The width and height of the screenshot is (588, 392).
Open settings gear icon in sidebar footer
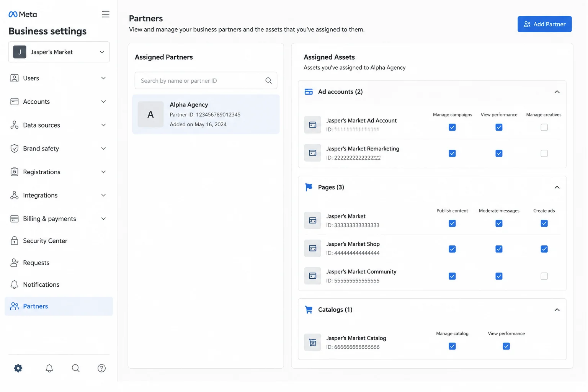(x=18, y=368)
